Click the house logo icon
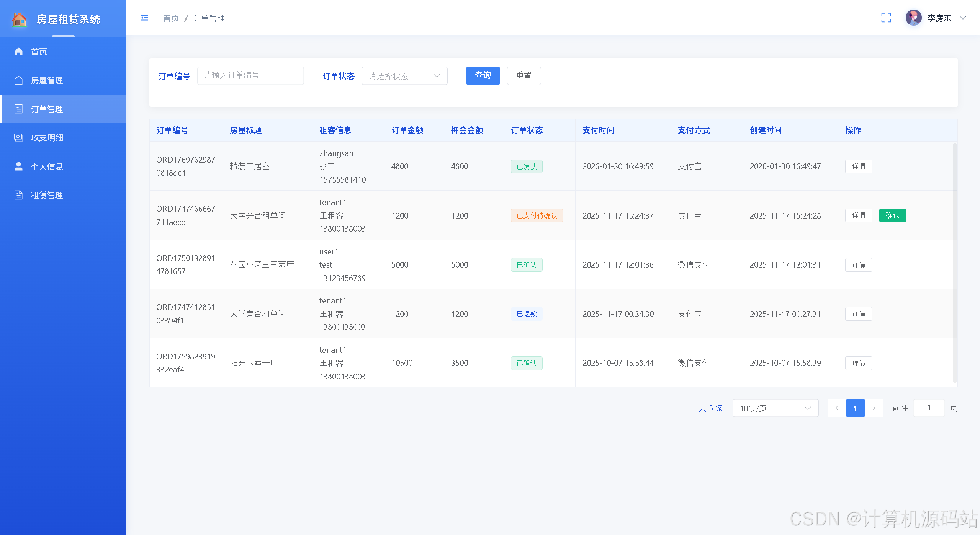This screenshot has height=535, width=980. 19,19
